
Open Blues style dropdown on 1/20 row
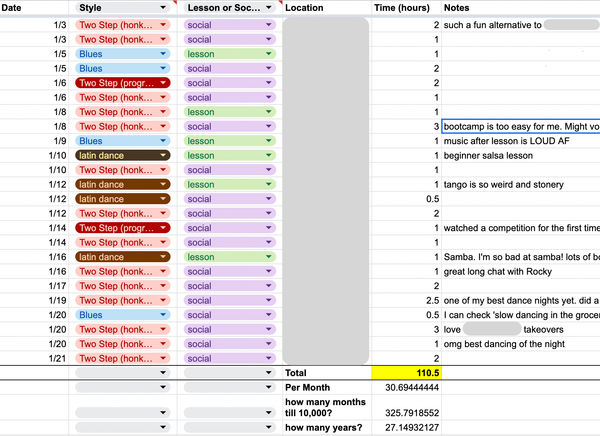coord(163,315)
